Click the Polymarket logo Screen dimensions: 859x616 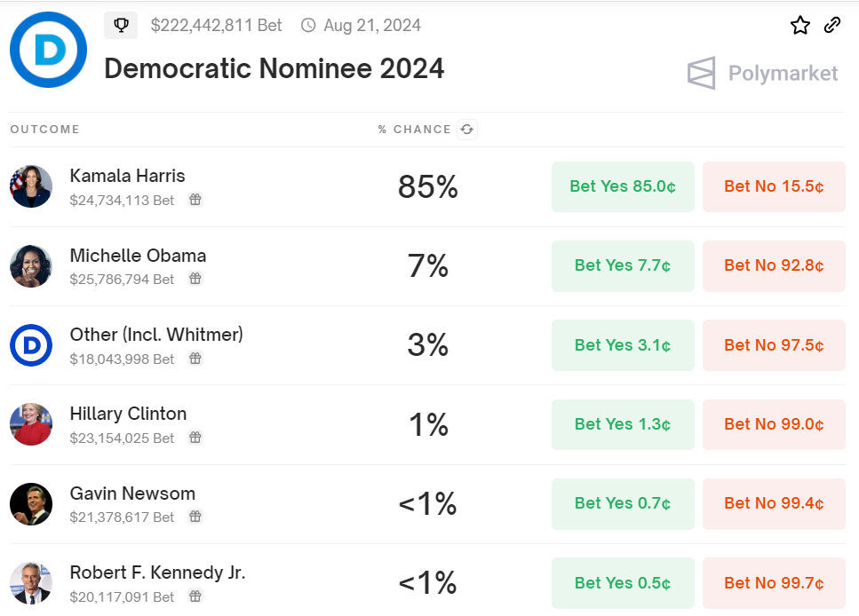tap(762, 73)
